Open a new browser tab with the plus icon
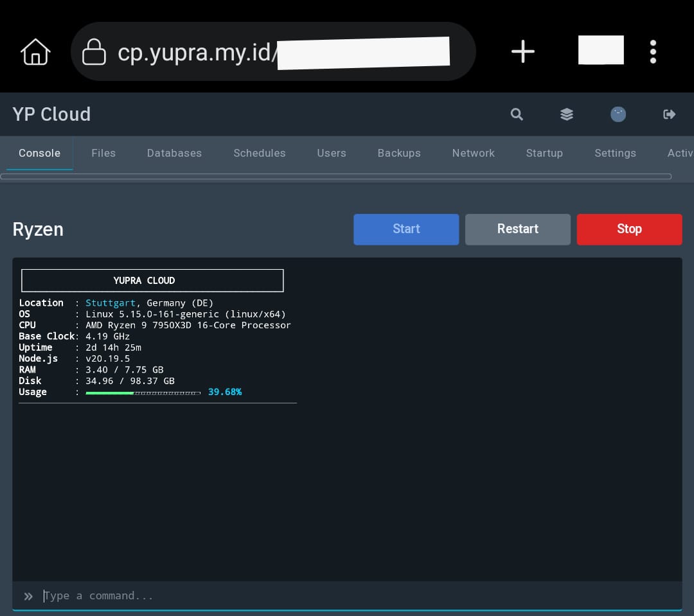This screenshot has height=616, width=694. coord(522,51)
